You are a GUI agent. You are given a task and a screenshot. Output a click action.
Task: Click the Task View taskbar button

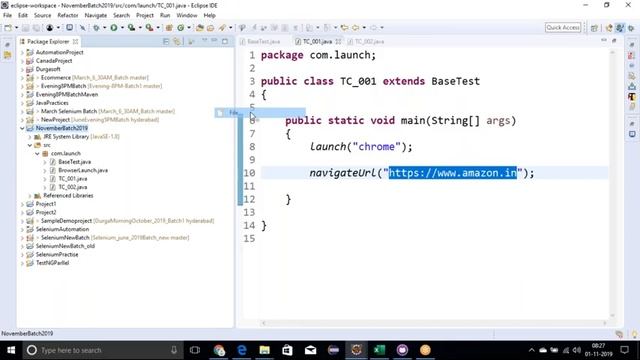point(195,350)
